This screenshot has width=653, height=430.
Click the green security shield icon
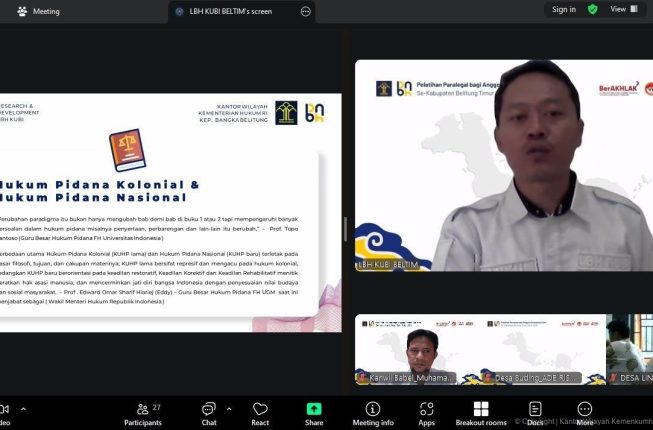592,9
